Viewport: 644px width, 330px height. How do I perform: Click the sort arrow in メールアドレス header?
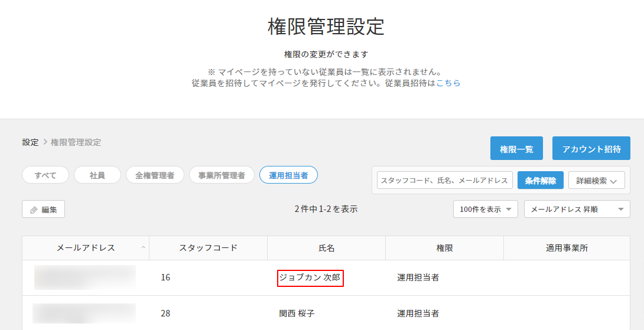143,248
